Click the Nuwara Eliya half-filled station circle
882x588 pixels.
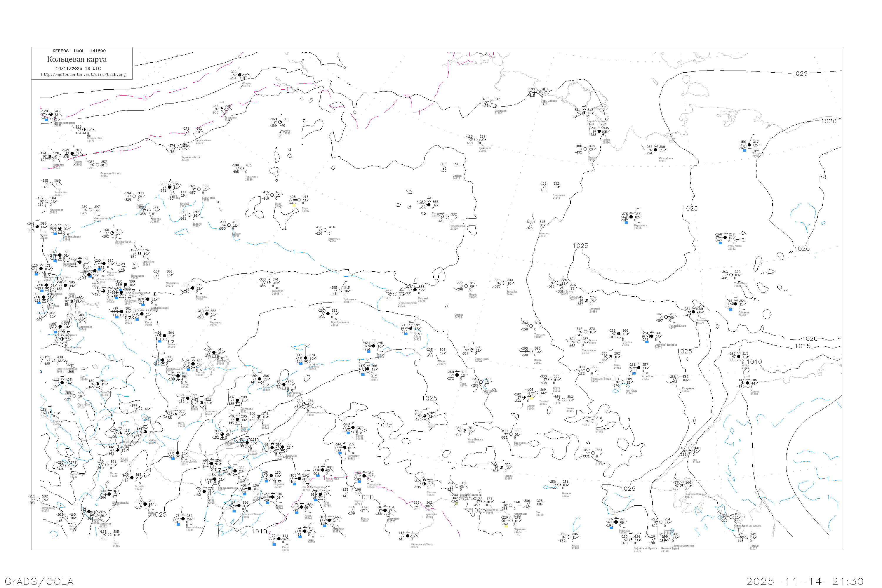84,130
